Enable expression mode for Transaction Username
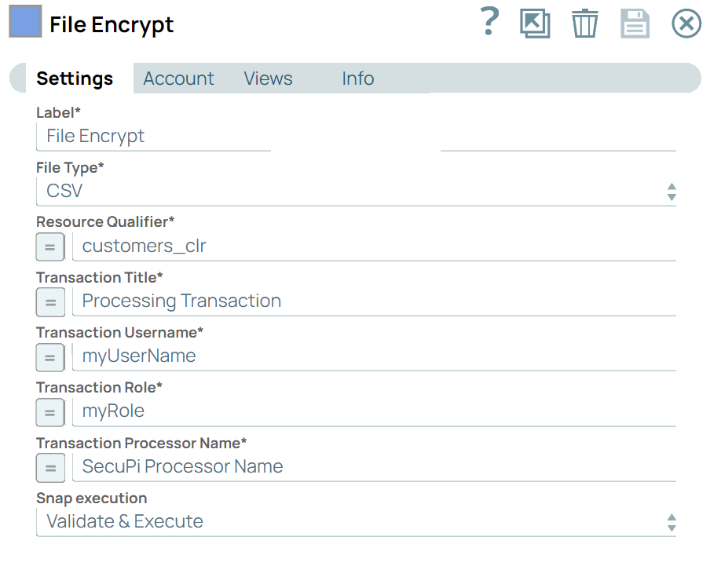 coord(50,357)
